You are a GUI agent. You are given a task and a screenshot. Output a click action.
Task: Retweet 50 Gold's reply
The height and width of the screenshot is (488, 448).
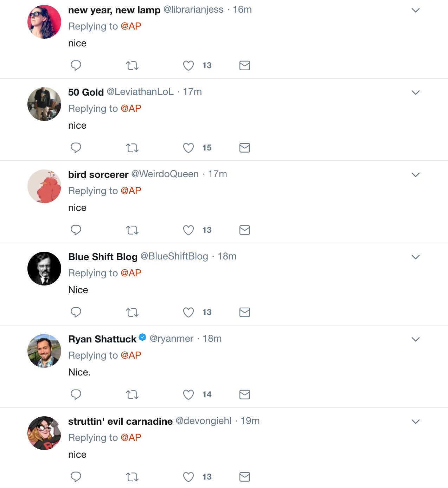[132, 148]
